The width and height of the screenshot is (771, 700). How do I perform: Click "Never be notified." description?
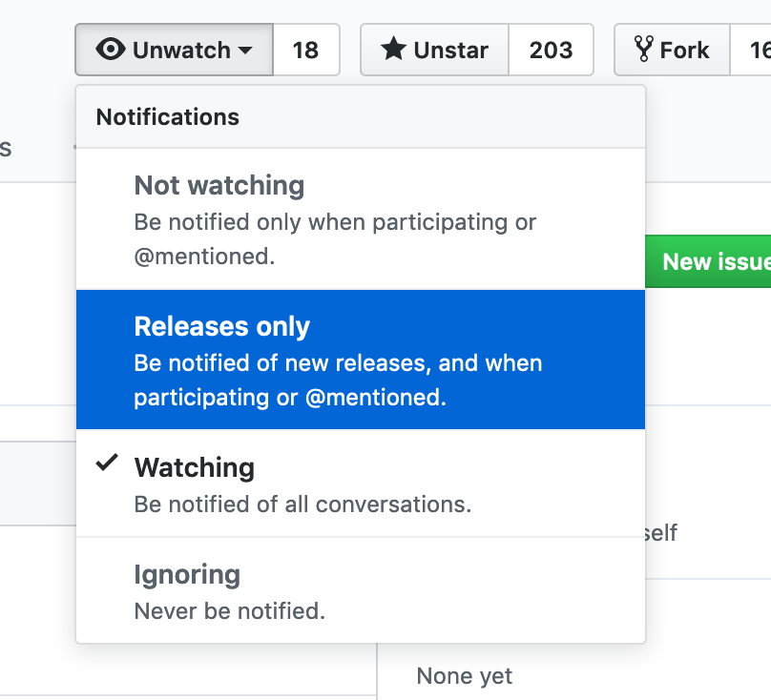[x=230, y=611]
